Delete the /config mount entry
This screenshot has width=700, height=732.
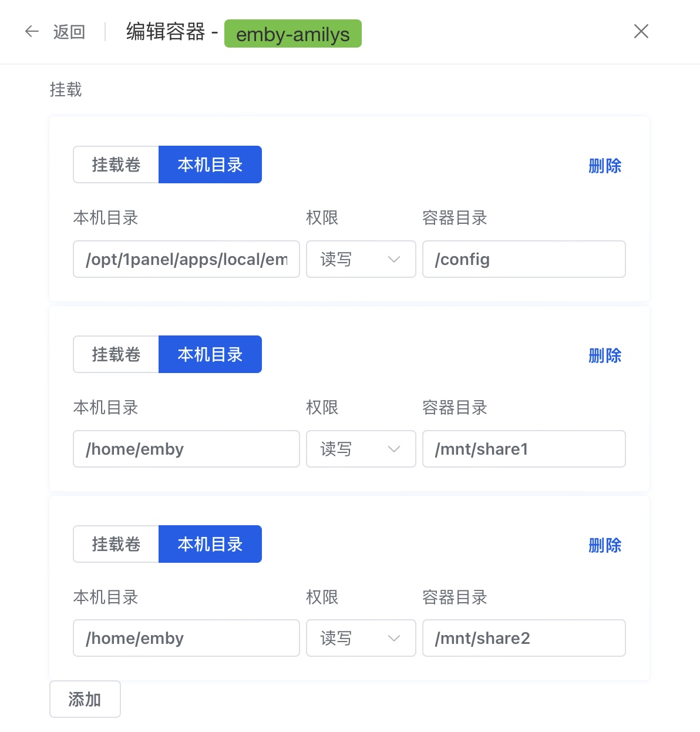tap(604, 166)
